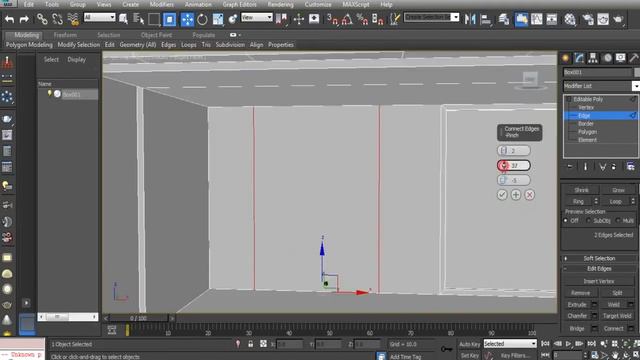Toggle the Angle Snap icon

point(347,19)
